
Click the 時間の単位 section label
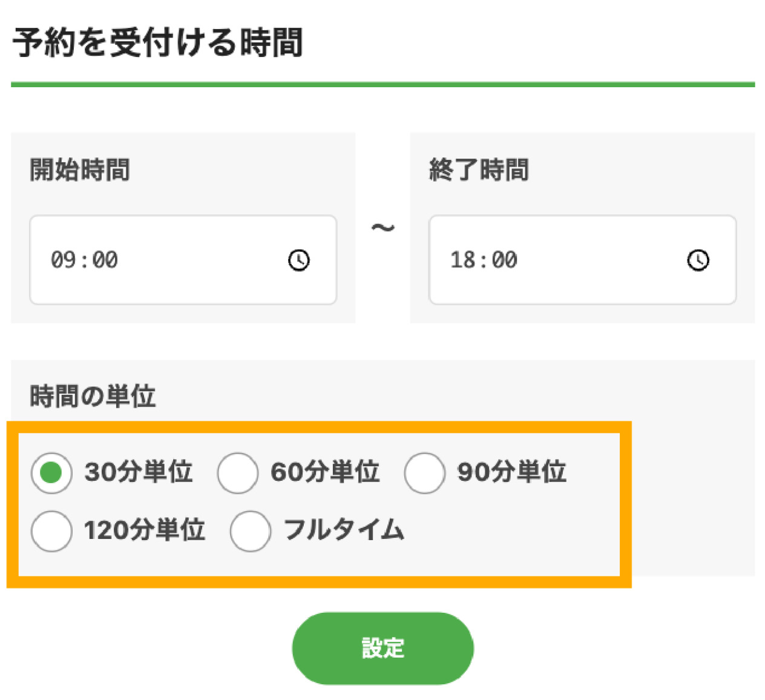click(93, 396)
